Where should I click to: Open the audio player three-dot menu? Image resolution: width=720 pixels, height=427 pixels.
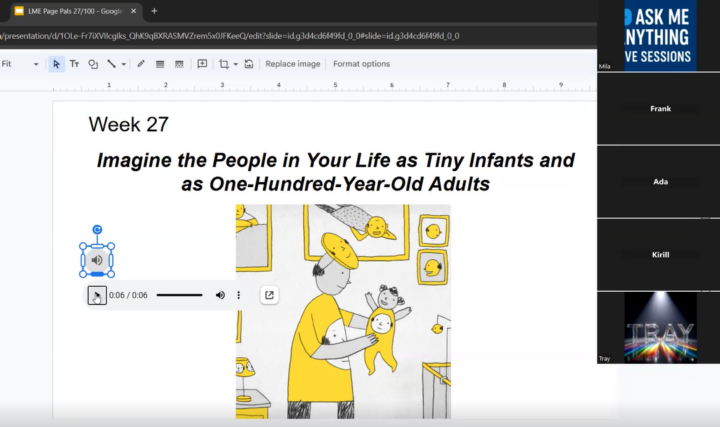click(x=238, y=295)
